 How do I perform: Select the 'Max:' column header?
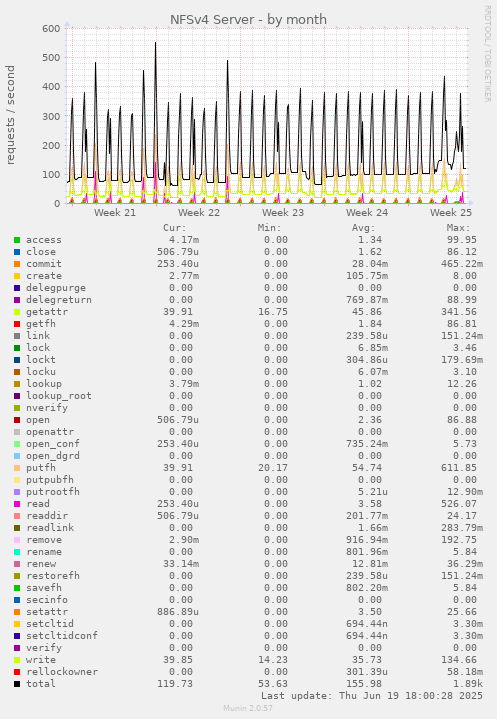[458, 228]
